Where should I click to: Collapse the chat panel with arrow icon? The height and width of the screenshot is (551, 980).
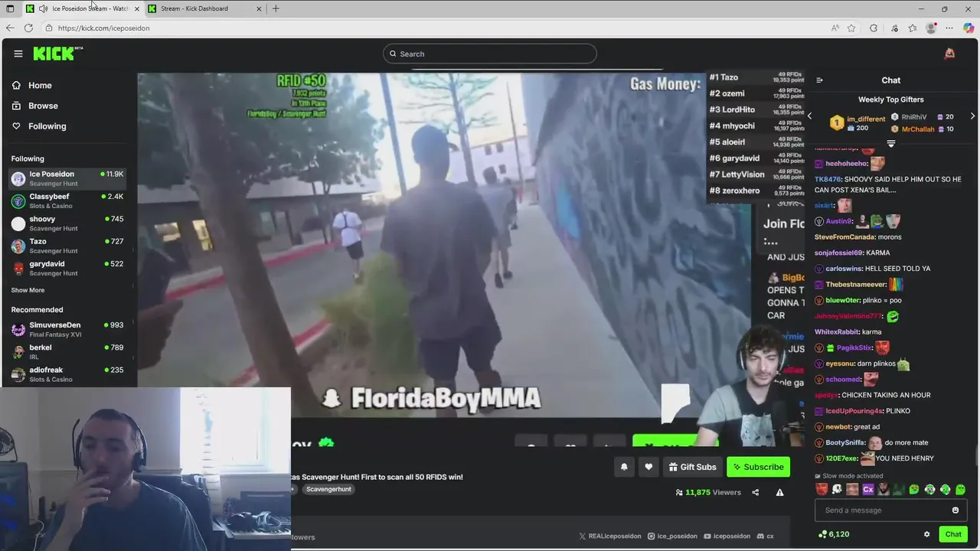point(820,80)
